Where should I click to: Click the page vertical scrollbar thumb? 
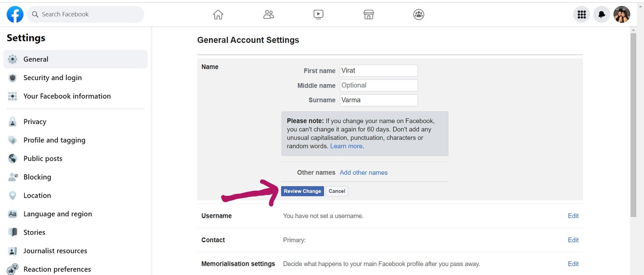[x=634, y=125]
